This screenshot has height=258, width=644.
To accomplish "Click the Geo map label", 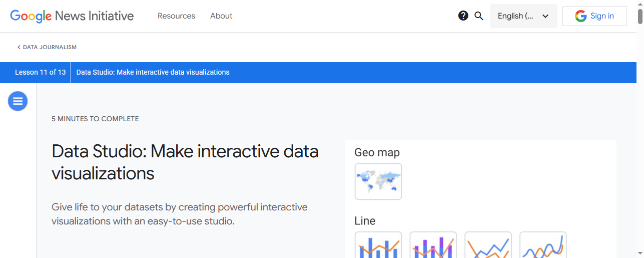I will point(377,153).
